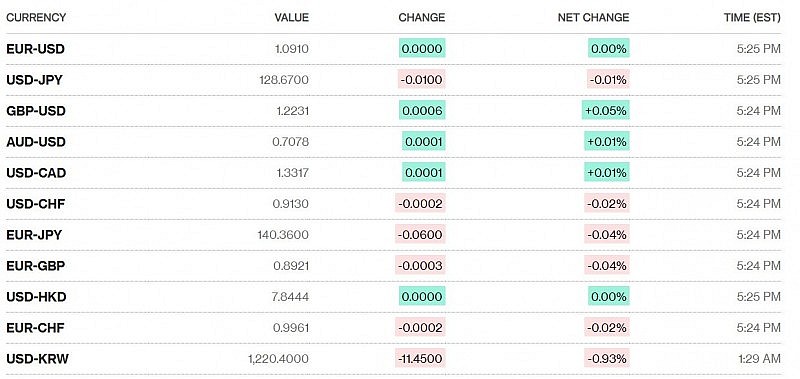Image resolution: width=800 pixels, height=379 pixels.
Task: Select the USD-KRW currency pair
Action: pos(37,359)
